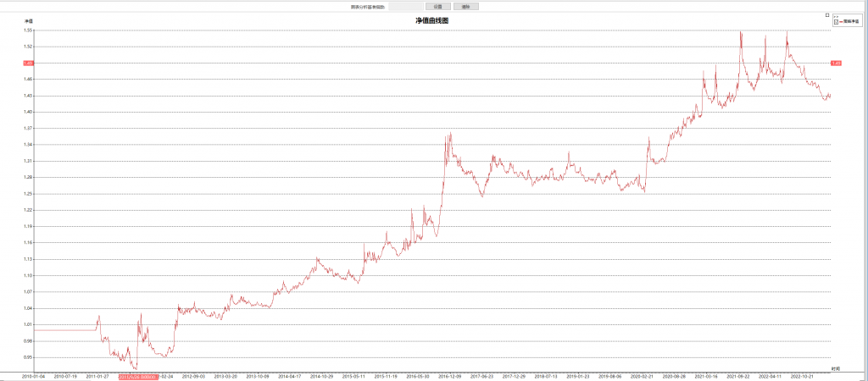Click the 0.95 value on the y-axis
868x381 pixels.
28,357
